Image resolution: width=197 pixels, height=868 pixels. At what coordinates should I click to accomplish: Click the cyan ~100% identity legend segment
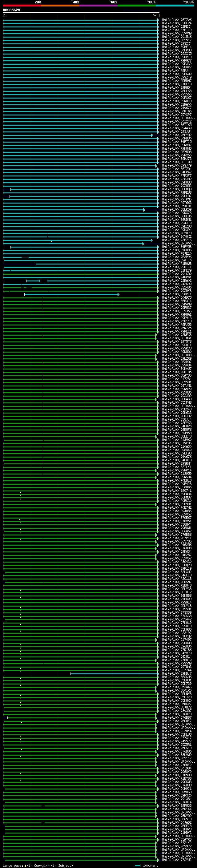(175, 6)
